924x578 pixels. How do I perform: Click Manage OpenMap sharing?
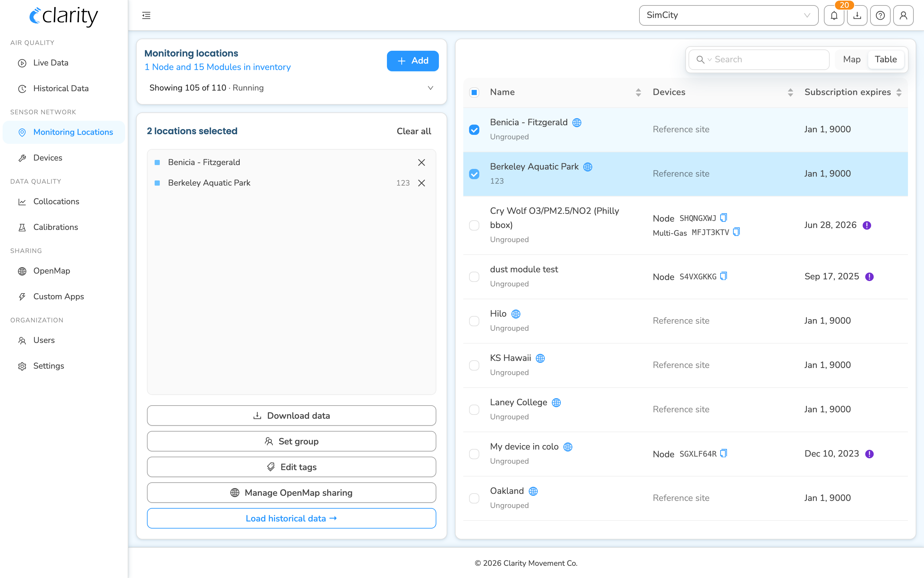pyautogui.click(x=291, y=492)
